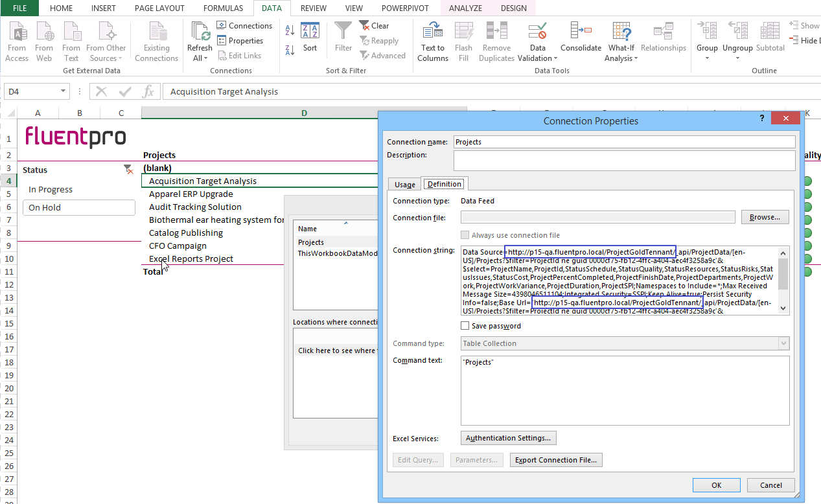Switch to the FORMULAS ribbon tab
Viewport: 821px width, 504px height.
coord(223,8)
